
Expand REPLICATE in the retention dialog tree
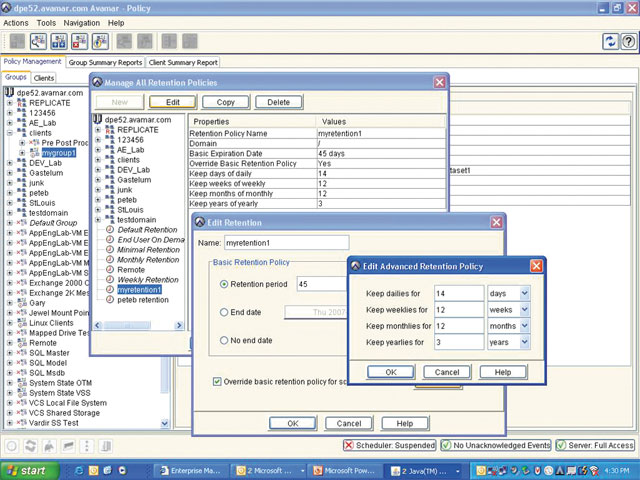point(98,130)
